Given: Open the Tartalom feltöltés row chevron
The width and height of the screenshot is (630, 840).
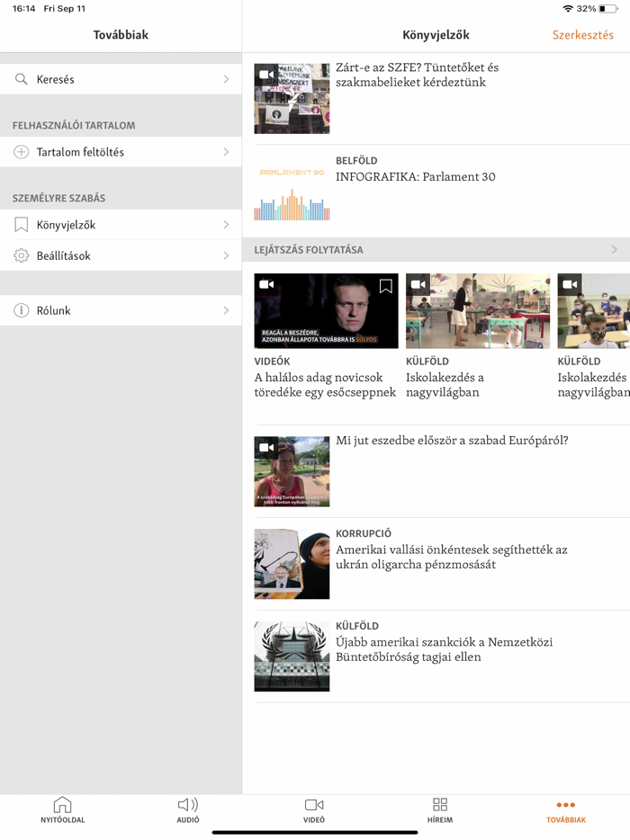Looking at the screenshot, I should click(226, 152).
